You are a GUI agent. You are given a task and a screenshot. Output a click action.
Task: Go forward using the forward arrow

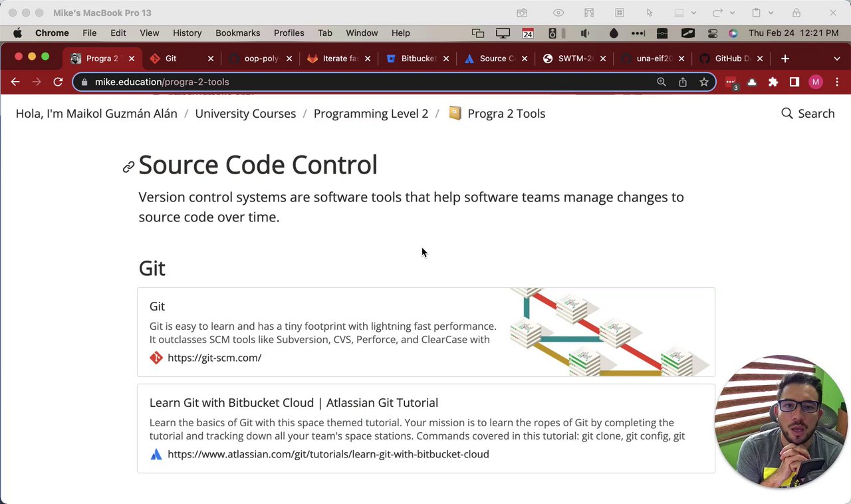click(x=37, y=82)
